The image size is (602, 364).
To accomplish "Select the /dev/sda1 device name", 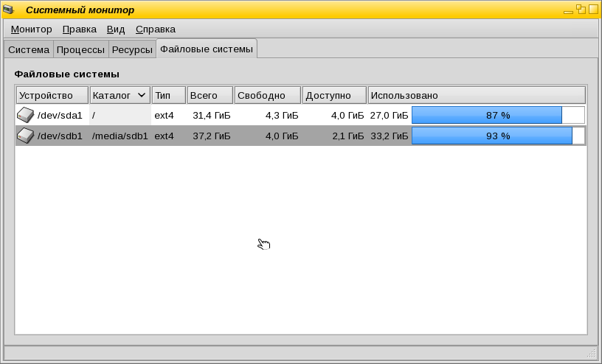I will [x=60, y=115].
